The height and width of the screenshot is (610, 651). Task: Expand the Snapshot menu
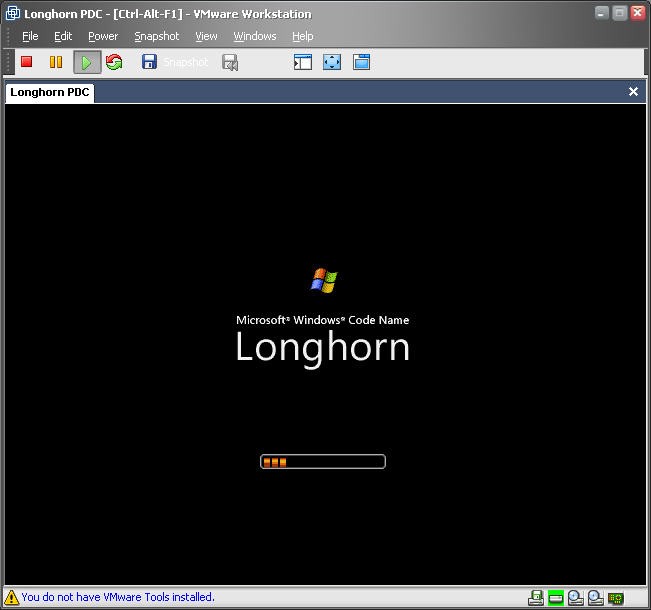pyautogui.click(x=157, y=36)
